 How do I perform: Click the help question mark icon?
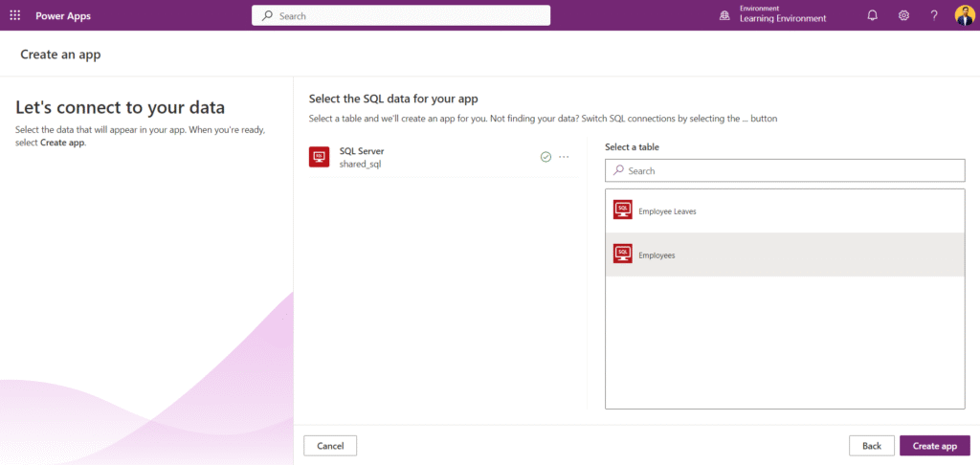[934, 15]
